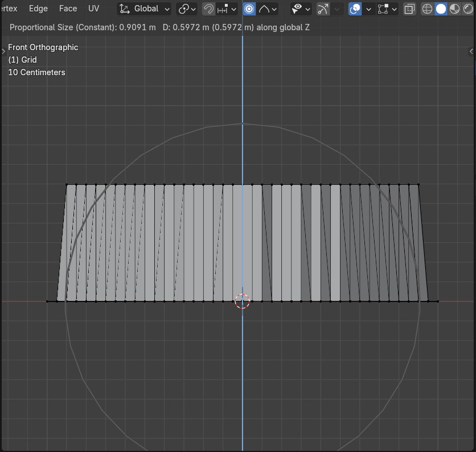Open the transform pivot point dropdown

187,9
